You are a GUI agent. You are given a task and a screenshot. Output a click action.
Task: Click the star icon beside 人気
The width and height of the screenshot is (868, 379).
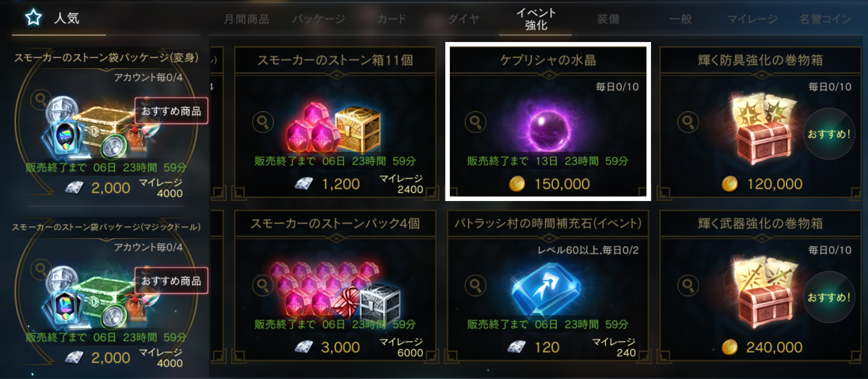[x=33, y=18]
